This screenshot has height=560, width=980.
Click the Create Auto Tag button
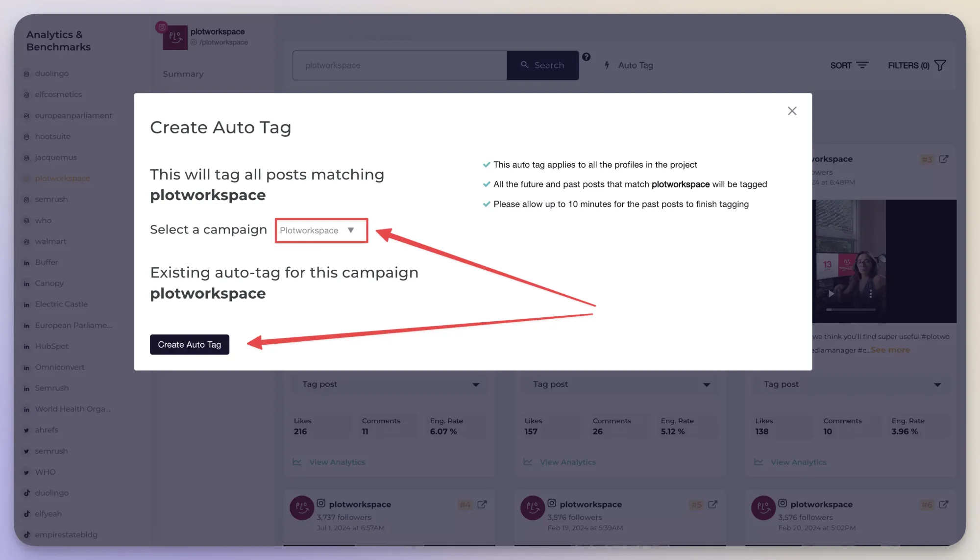(x=189, y=345)
